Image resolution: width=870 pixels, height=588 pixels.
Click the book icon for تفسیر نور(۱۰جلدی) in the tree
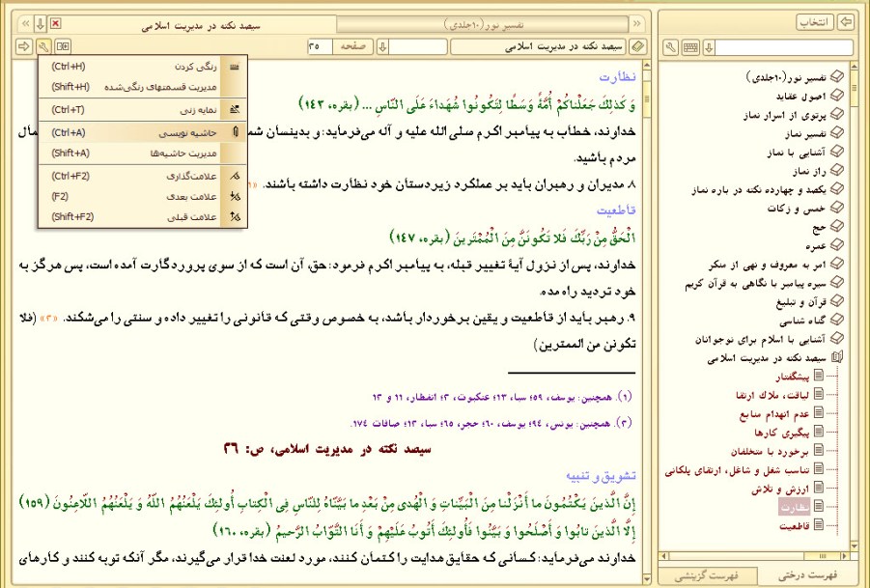(837, 76)
